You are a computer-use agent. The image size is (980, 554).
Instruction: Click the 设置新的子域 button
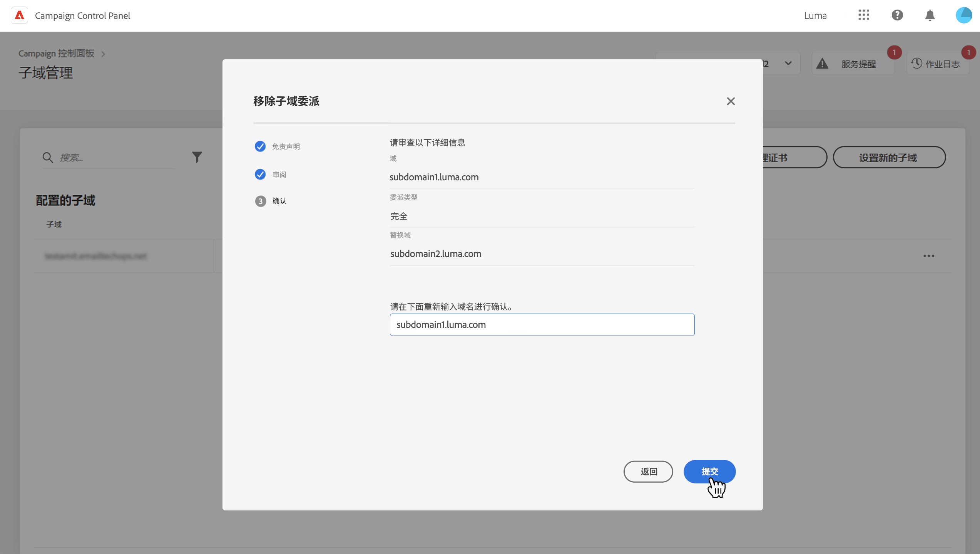point(889,157)
